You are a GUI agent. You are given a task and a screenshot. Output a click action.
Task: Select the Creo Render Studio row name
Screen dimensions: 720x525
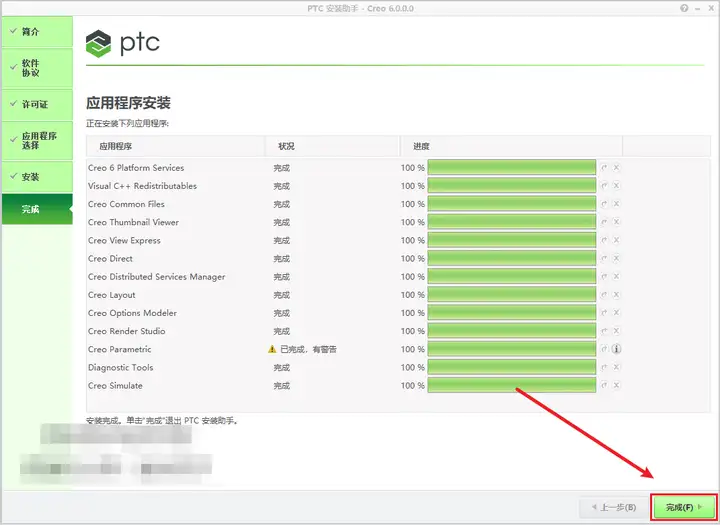127,331
